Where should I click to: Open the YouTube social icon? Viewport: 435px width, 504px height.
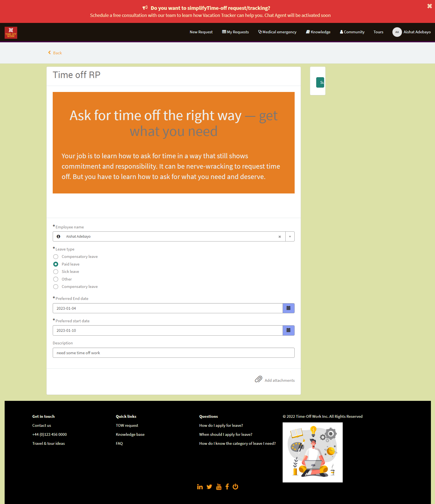(219, 487)
